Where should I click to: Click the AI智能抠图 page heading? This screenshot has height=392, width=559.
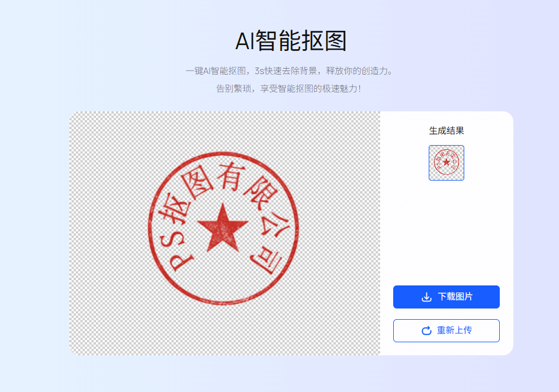coord(290,41)
